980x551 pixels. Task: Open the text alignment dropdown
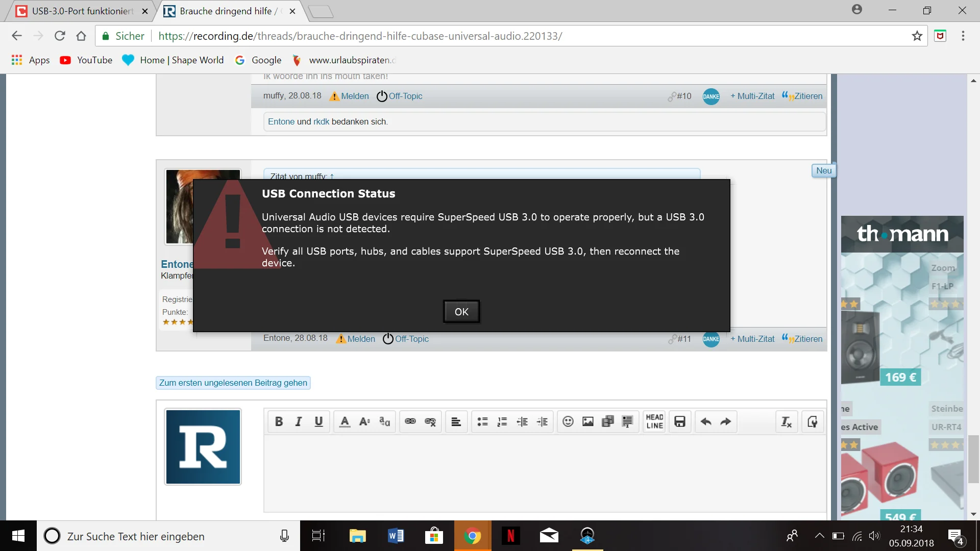[456, 422]
